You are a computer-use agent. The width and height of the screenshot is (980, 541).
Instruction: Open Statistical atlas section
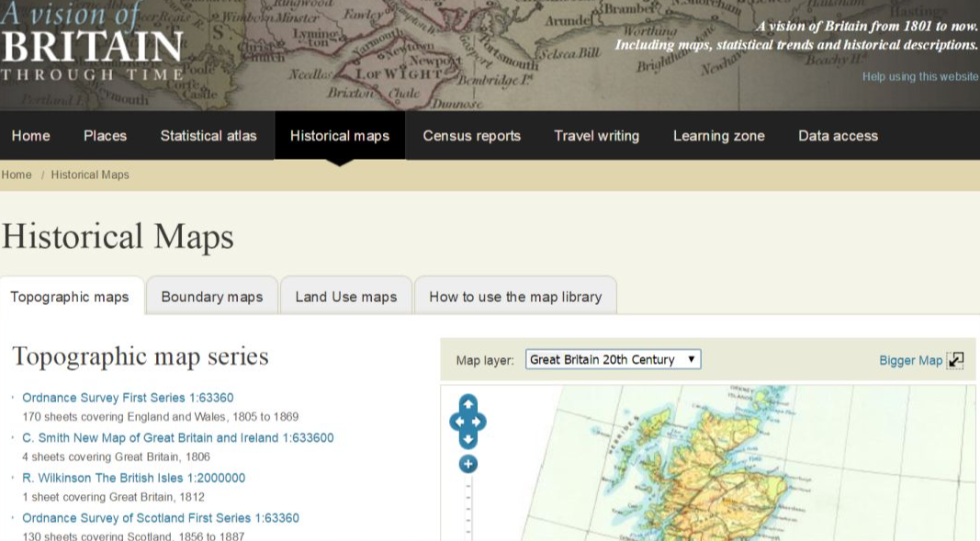click(x=208, y=136)
